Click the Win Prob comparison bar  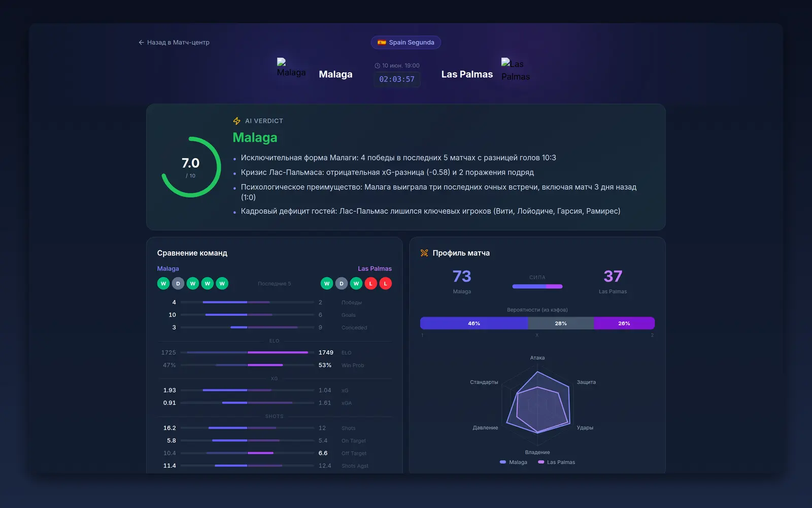247,365
